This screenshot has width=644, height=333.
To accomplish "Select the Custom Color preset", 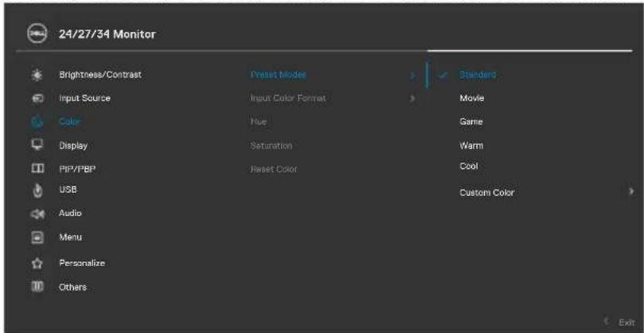I will point(486,193).
